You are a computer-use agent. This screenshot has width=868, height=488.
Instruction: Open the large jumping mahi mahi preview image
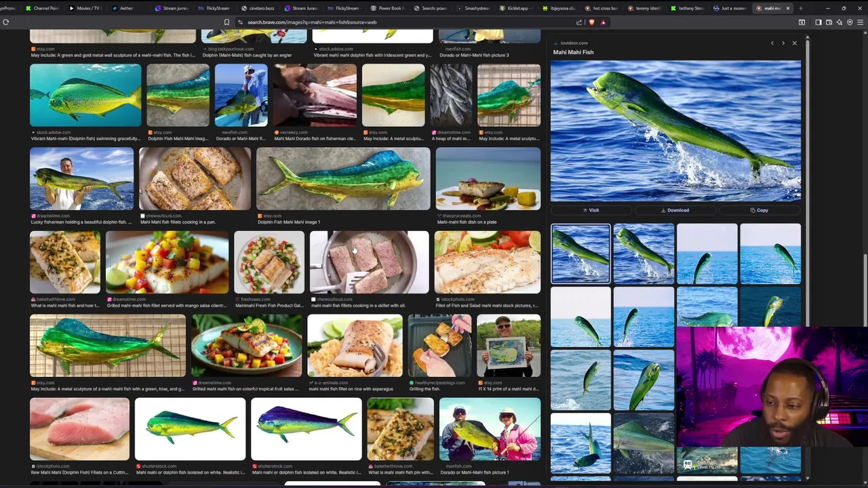coord(675,131)
